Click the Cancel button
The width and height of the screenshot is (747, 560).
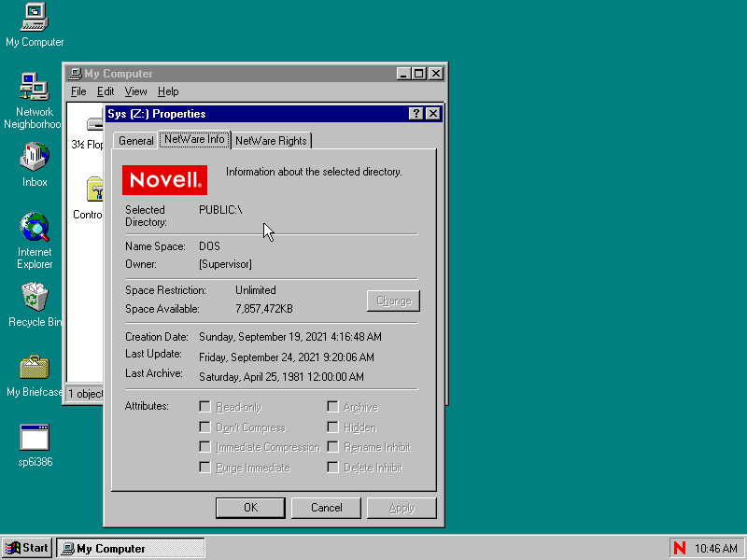[x=326, y=508]
